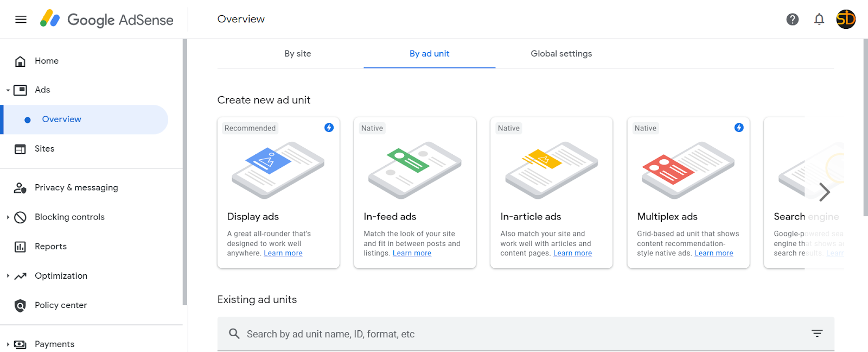This screenshot has width=868, height=352.
Task: Click the Native label on Multiplex ads
Action: tap(646, 128)
